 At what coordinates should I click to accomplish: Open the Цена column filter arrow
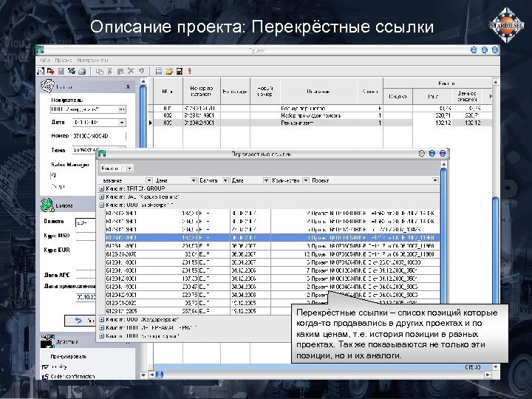point(194,180)
